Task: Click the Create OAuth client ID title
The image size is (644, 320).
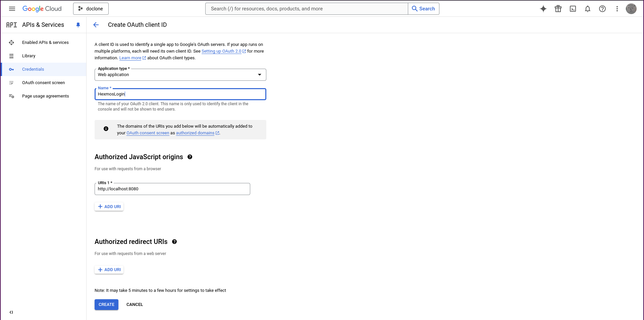Action: click(x=137, y=25)
